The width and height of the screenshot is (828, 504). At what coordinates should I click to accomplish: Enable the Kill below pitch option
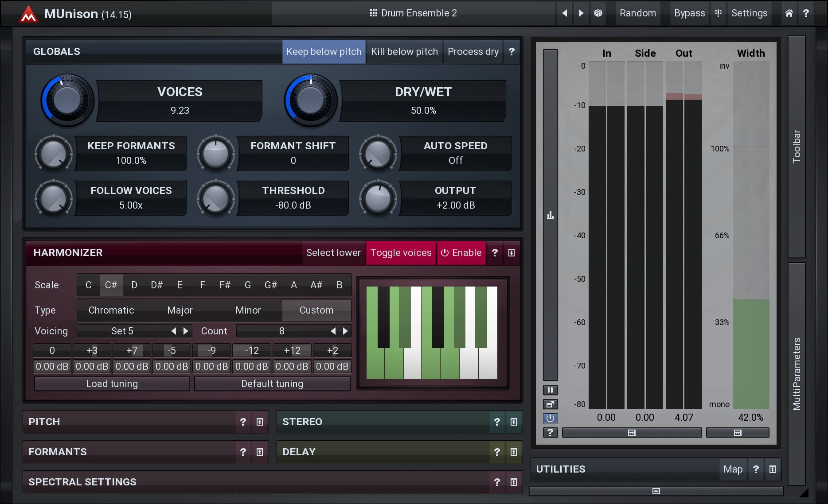404,52
